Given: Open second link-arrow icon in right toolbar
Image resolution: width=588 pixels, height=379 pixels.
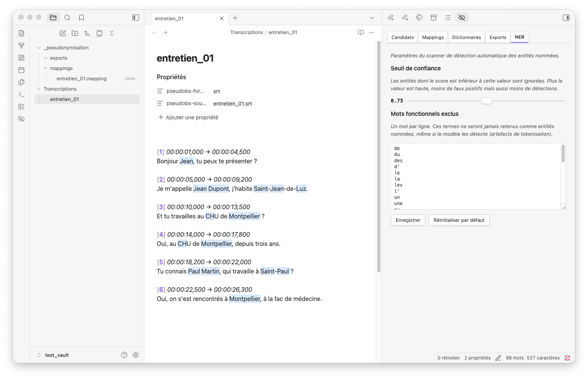Looking at the screenshot, I should 405,18.
